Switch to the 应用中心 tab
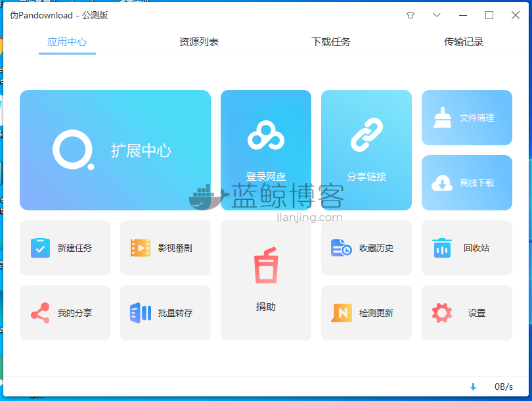Viewport: 532px width, 401px height. click(x=67, y=42)
